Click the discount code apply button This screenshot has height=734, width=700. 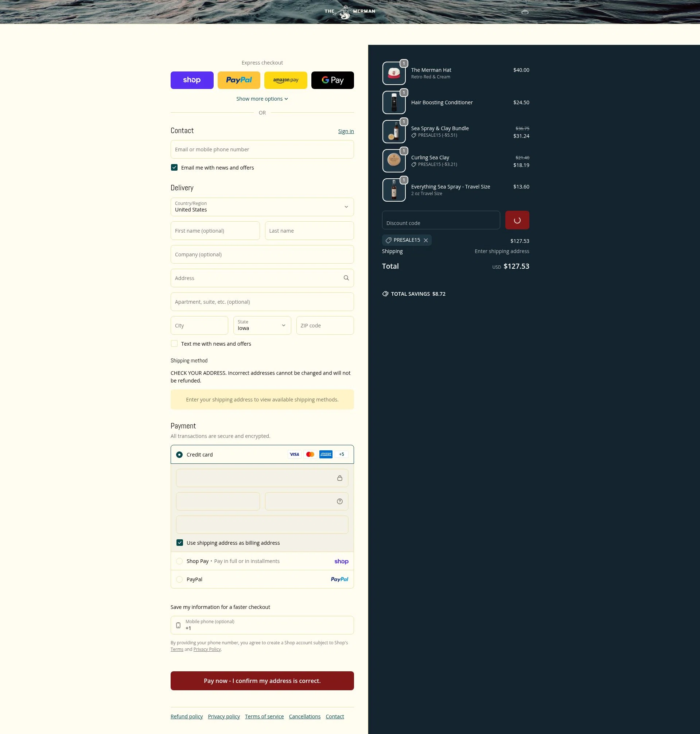click(x=517, y=220)
